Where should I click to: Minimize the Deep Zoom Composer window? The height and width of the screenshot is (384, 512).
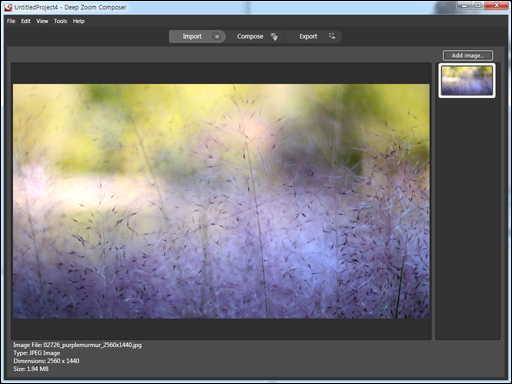(465, 5)
